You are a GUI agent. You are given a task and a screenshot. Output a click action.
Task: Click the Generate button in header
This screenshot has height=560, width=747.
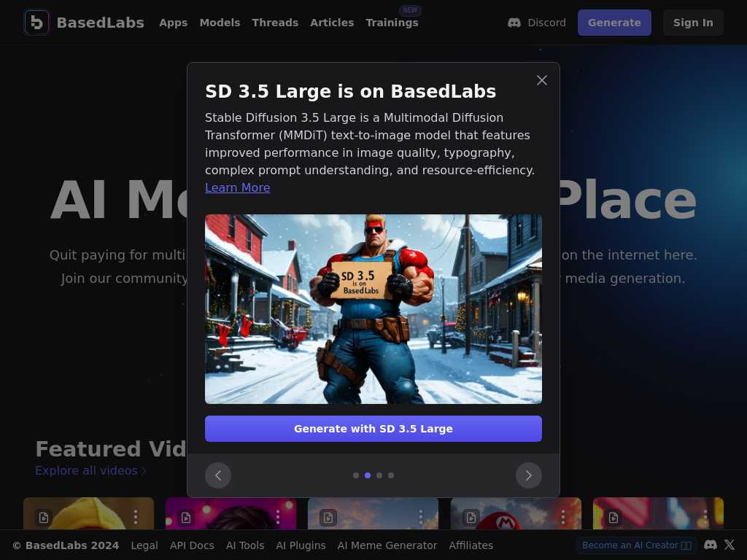614,23
